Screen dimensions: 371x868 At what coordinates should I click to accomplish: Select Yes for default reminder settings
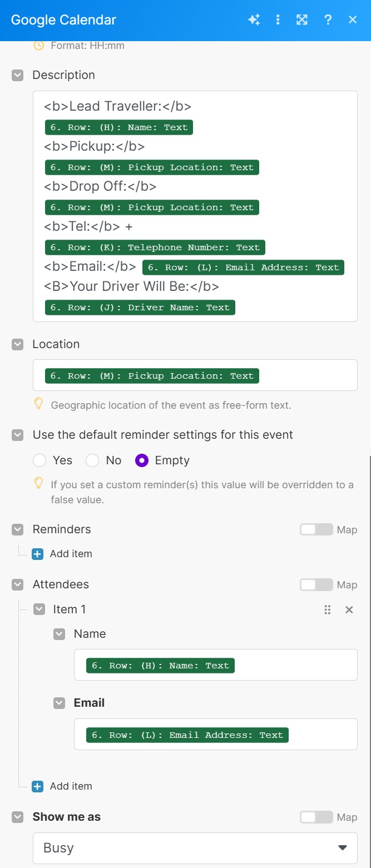pyautogui.click(x=39, y=460)
